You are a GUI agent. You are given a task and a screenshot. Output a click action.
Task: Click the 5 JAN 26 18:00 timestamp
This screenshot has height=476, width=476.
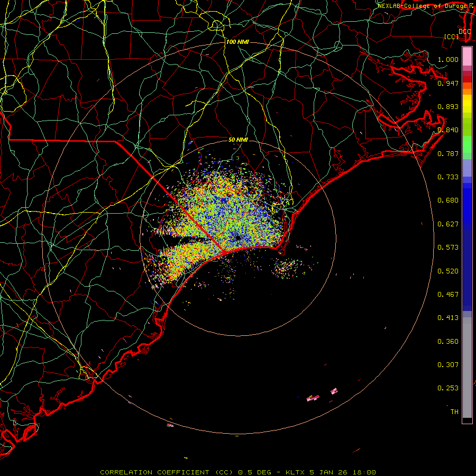[343, 472]
